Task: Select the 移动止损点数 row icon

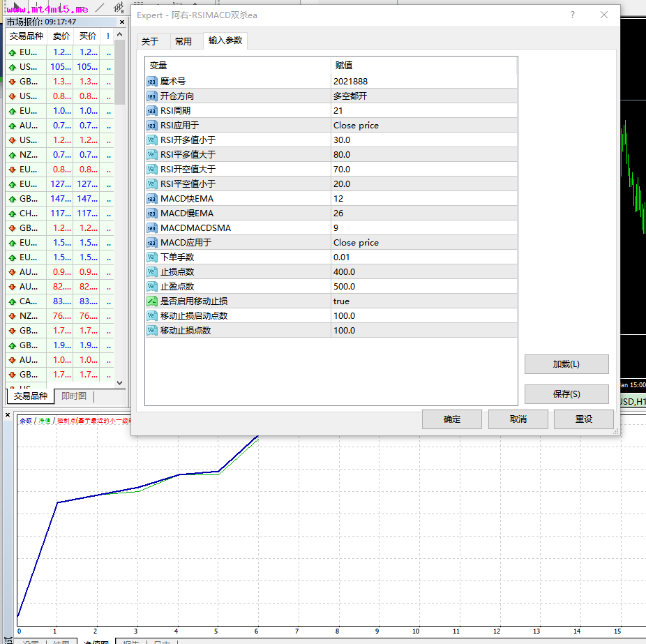Action: [x=151, y=331]
